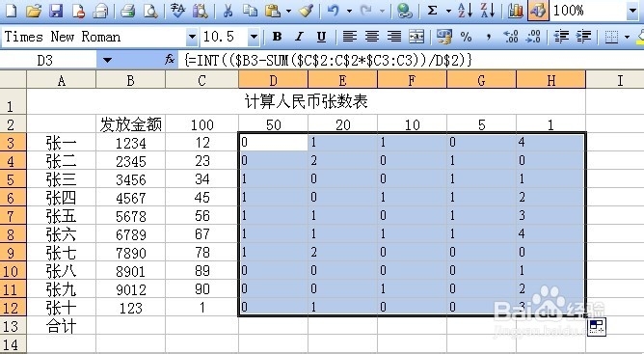Apply Currency style format

coord(444,37)
